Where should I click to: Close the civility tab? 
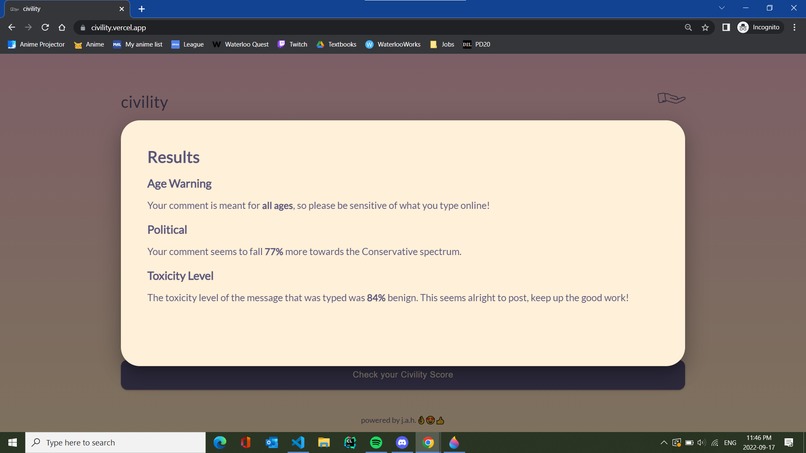[x=122, y=9]
